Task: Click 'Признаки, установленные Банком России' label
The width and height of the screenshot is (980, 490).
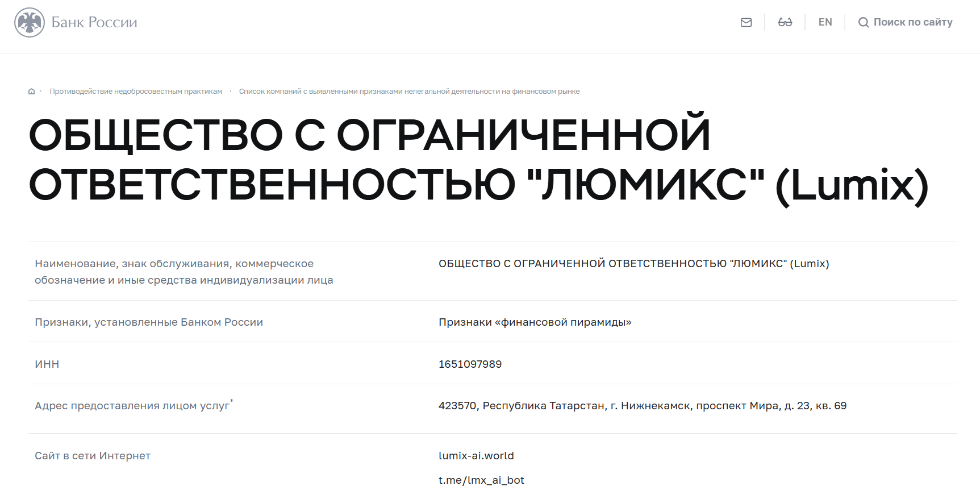Action: (x=149, y=322)
